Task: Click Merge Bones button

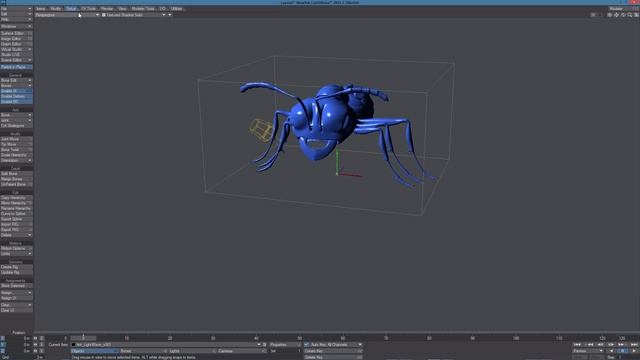Action: 16,179
